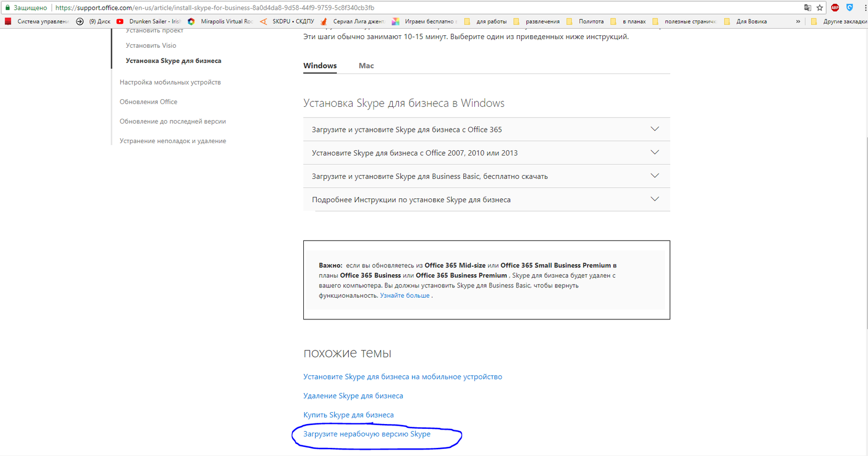Click the blue shield extension icon
The height and width of the screenshot is (456, 868).
coord(850,8)
